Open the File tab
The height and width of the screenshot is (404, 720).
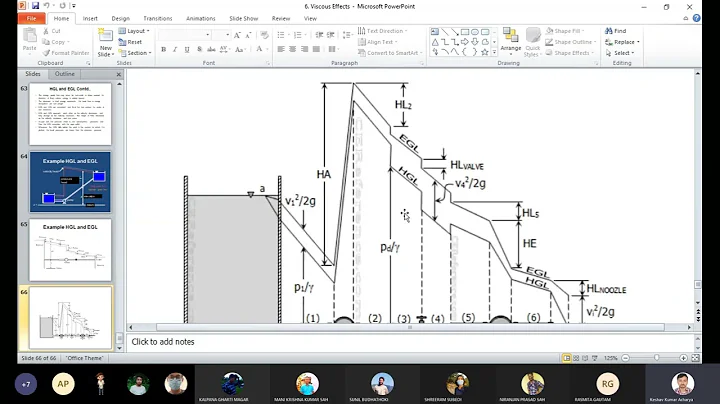(32, 18)
